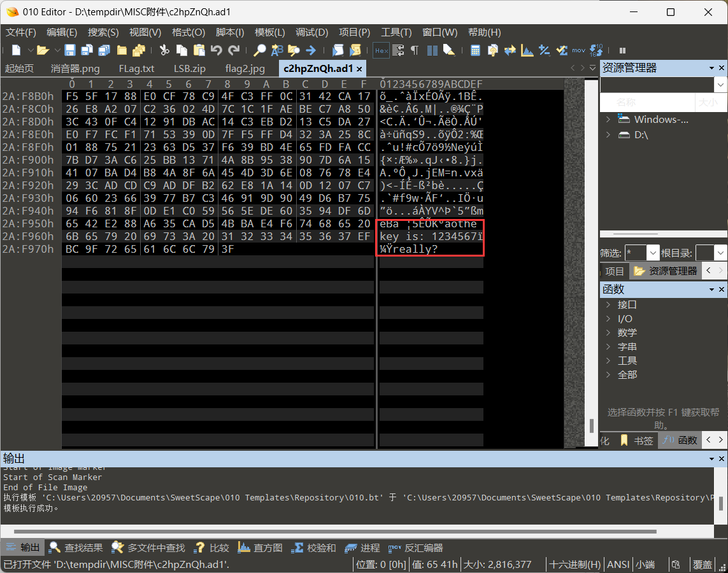Expand the I/O functions category
Image resolution: width=728 pixels, height=573 pixels.
click(608, 318)
